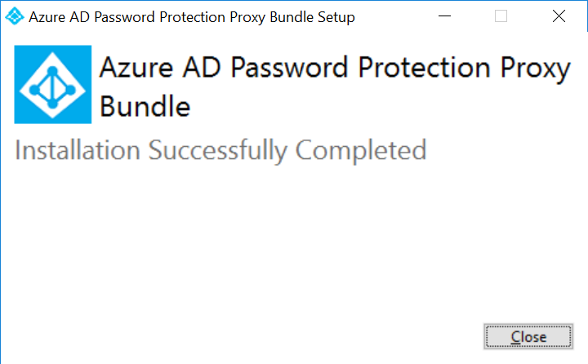Image resolution: width=588 pixels, height=364 pixels.
Task: Close the installer with the Close button
Action: tap(528, 336)
